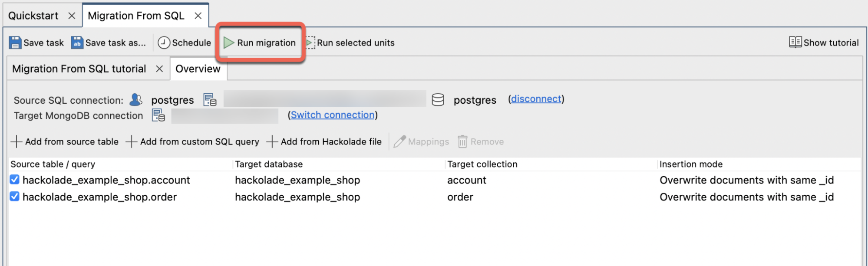Click the connection icon beside Target MongoDB connection
868x266 pixels.
[158, 115]
